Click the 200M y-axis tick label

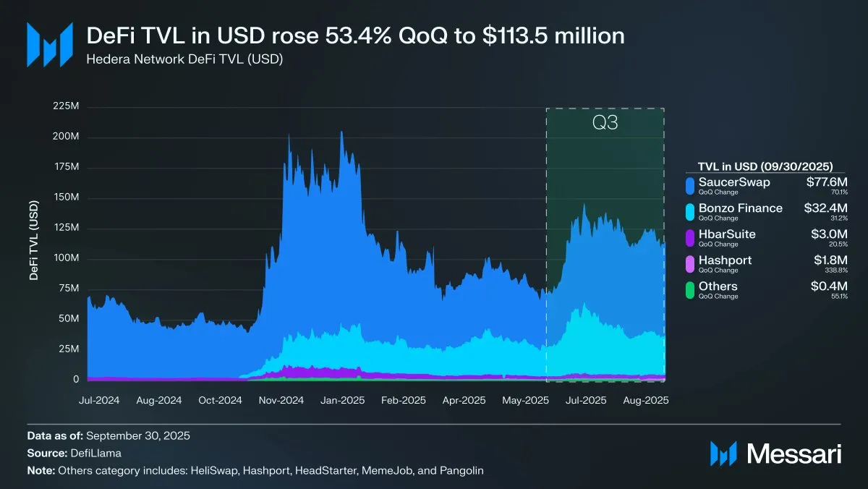click(x=65, y=137)
